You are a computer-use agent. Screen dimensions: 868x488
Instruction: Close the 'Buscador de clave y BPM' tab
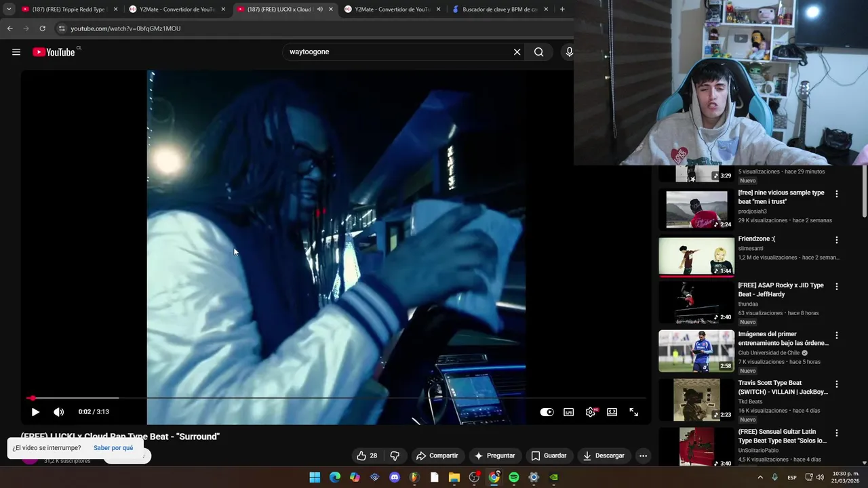coord(546,9)
